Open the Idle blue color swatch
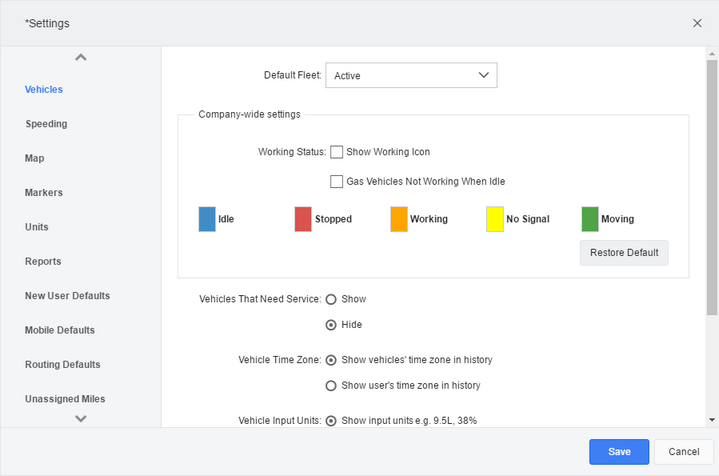Screen dimensions: 719x476 [x=207, y=219]
